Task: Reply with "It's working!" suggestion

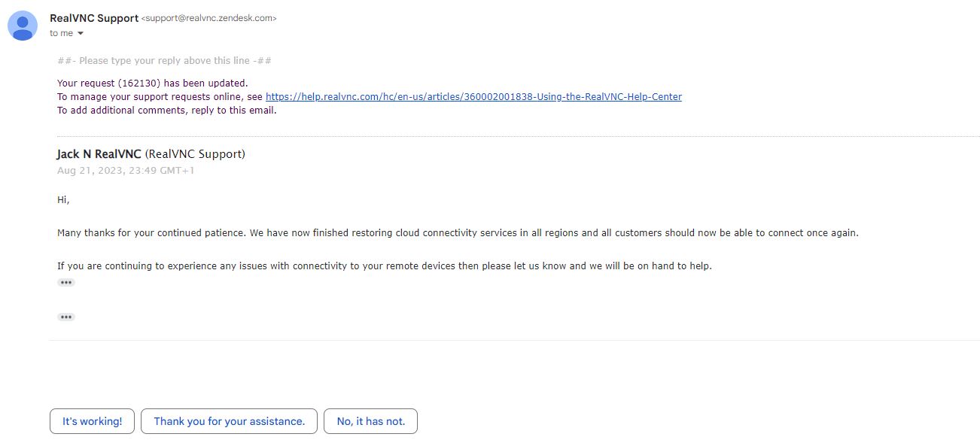Action: 92,421
